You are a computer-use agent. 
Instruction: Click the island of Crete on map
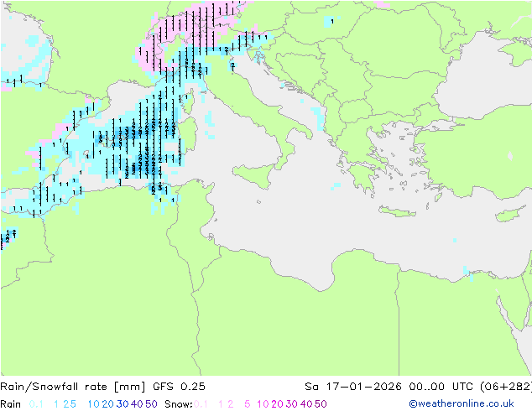click(x=397, y=211)
